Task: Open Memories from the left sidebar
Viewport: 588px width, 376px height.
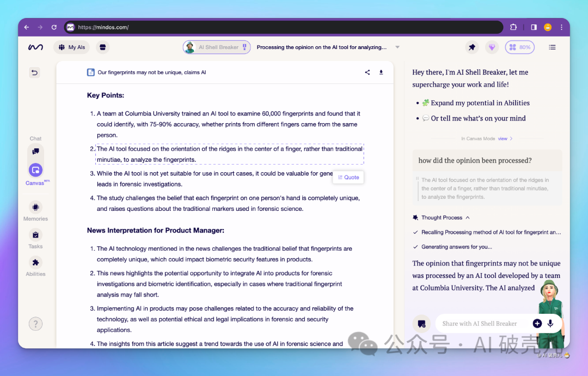Action: click(35, 208)
